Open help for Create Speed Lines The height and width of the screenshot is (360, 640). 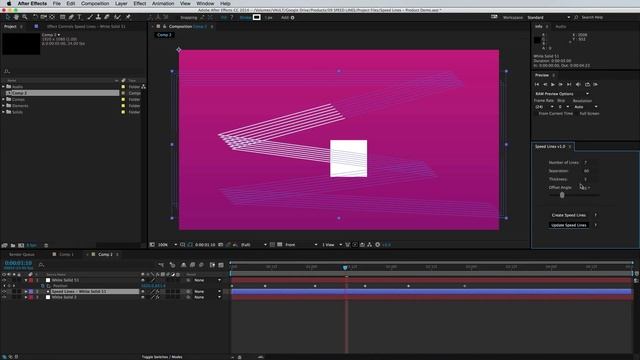tap(596, 215)
